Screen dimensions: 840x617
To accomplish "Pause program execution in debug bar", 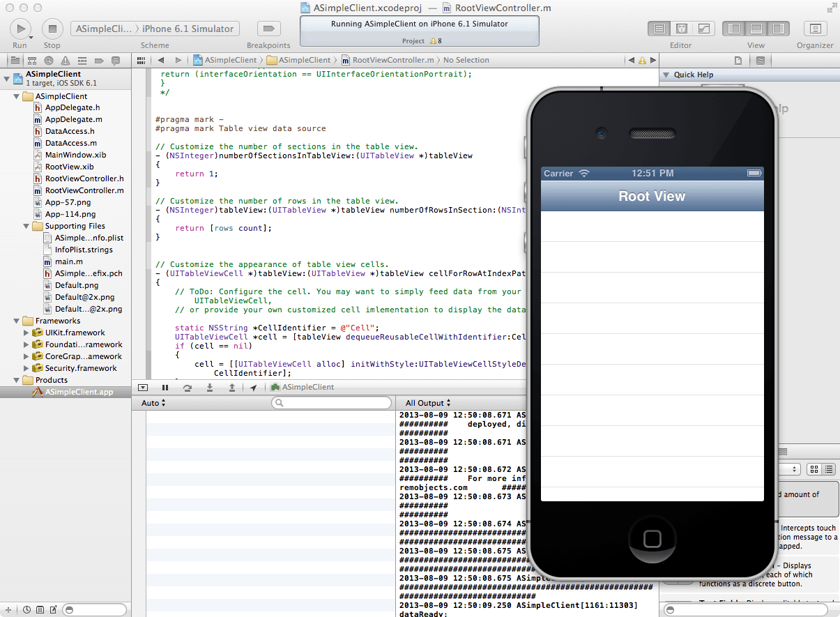I will pyautogui.click(x=165, y=387).
